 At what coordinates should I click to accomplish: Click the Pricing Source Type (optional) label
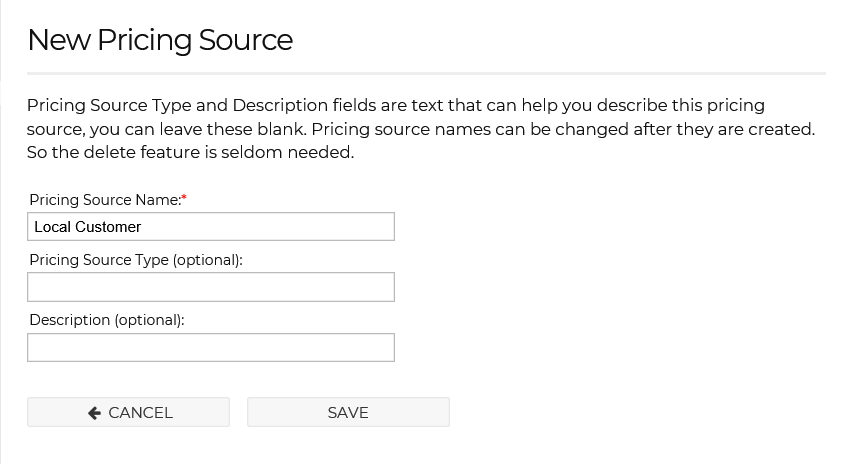[x=136, y=260]
